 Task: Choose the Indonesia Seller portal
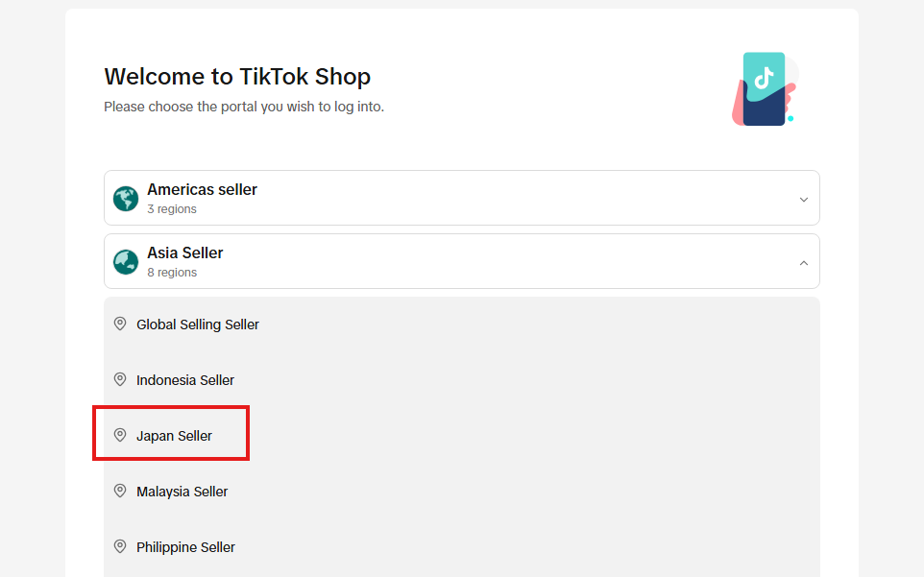(185, 380)
